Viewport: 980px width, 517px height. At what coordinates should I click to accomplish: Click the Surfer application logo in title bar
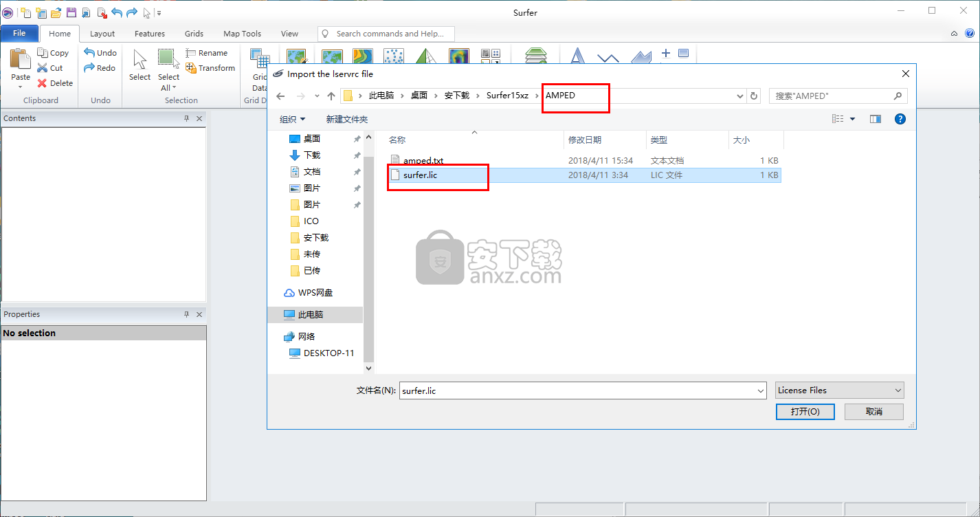(8, 12)
